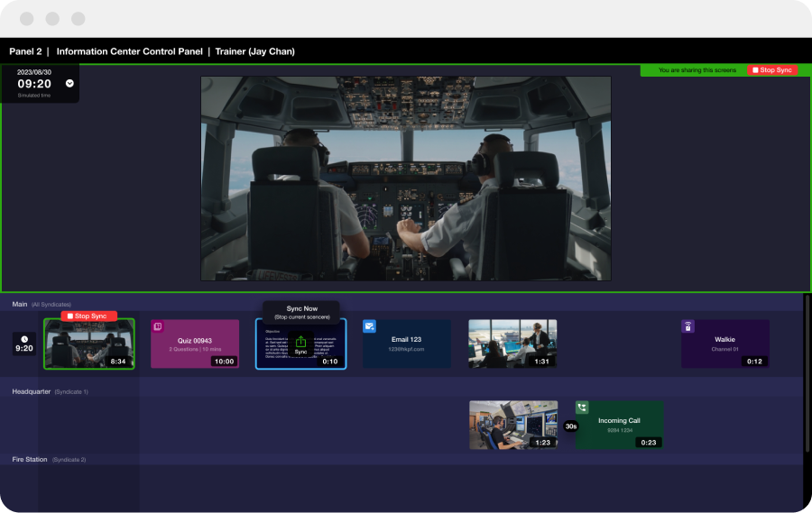This screenshot has width=812, height=513.
Task: Click the Sync Now tooltip
Action: coord(302,312)
